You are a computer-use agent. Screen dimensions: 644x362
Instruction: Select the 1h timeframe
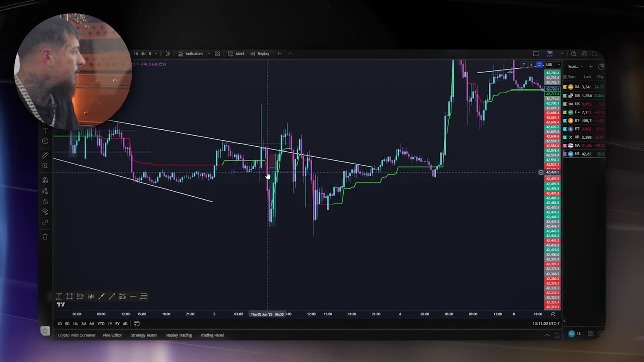click(136, 54)
